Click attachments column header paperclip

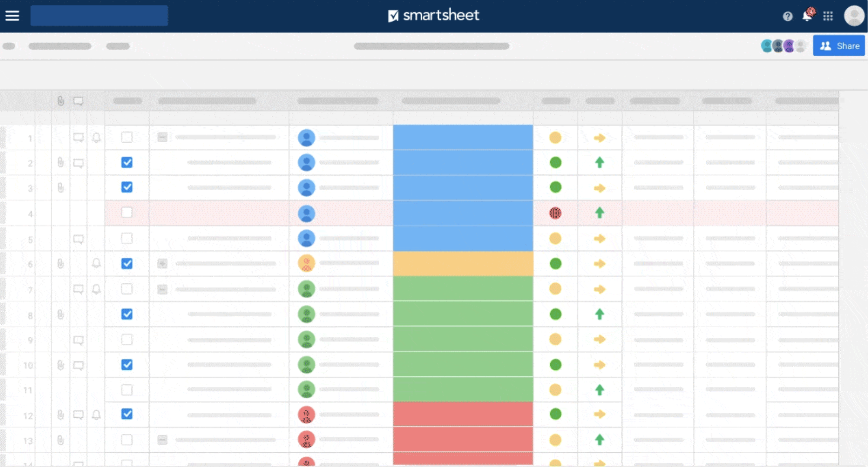click(61, 101)
